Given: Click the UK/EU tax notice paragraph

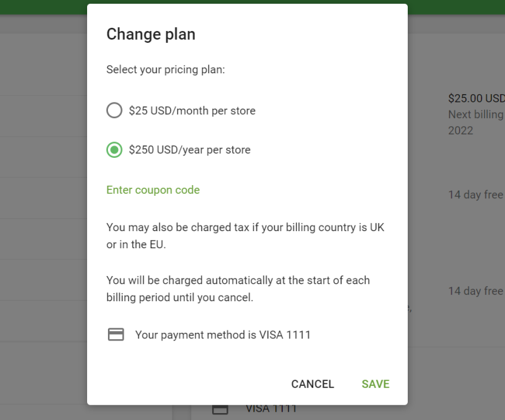Looking at the screenshot, I should (245, 236).
